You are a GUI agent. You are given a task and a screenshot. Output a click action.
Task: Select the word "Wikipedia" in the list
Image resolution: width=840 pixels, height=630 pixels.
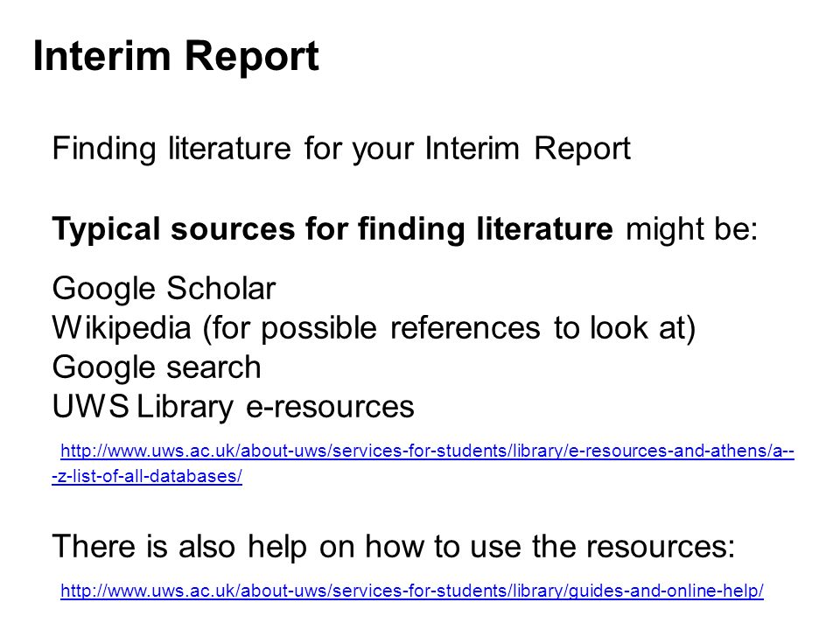(122, 328)
